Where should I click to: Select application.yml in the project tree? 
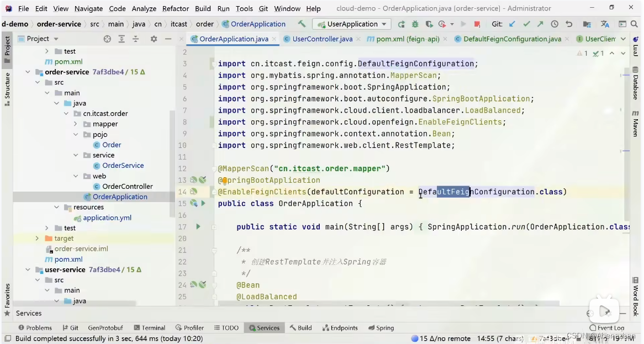pyautogui.click(x=107, y=218)
